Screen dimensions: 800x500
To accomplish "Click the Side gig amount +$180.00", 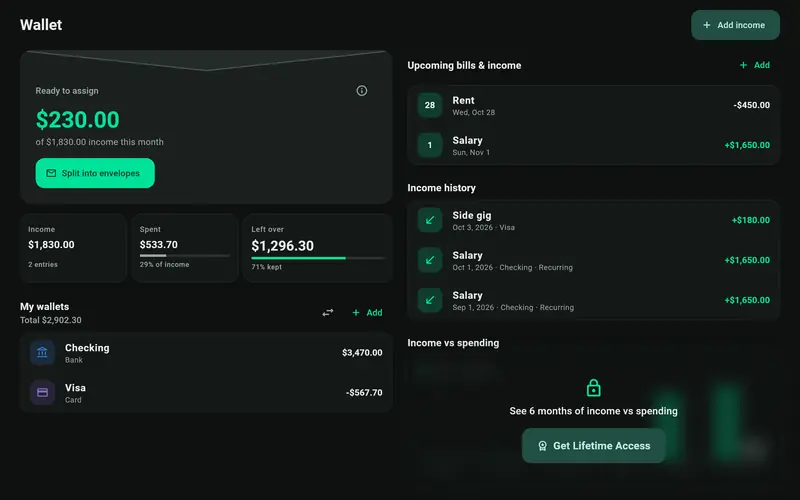I will (x=751, y=220).
